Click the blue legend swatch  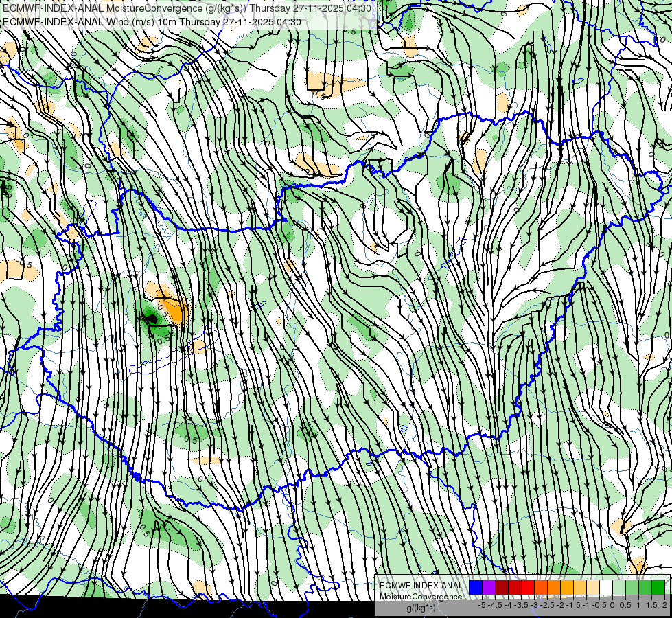click(476, 588)
